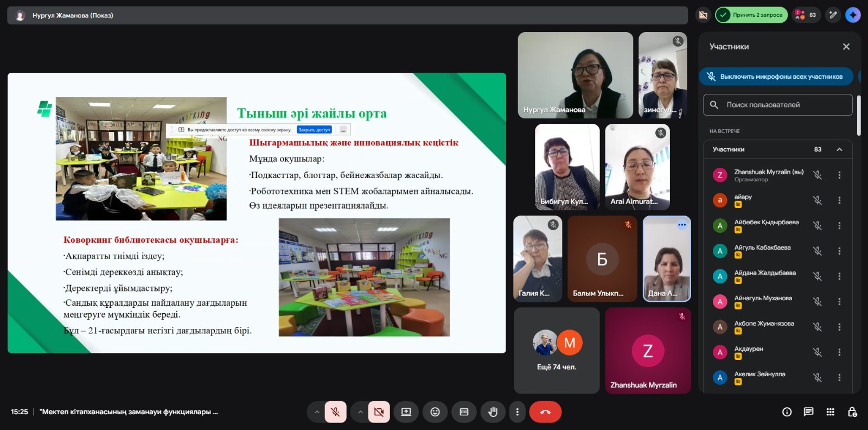The image size is (868, 430).
Task: Turn on the camera from the bottom bar
Action: 379,412
